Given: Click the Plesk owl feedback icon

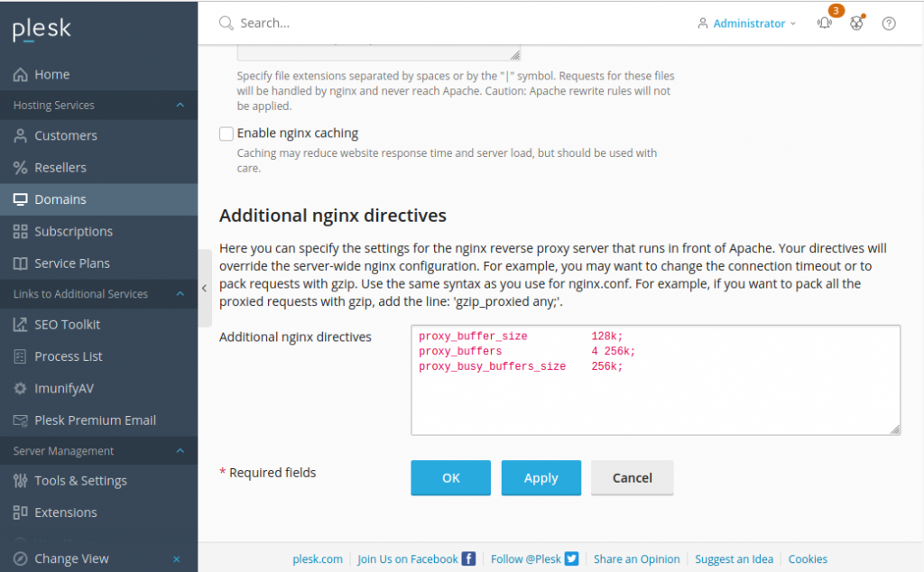Looking at the screenshot, I should [855, 23].
